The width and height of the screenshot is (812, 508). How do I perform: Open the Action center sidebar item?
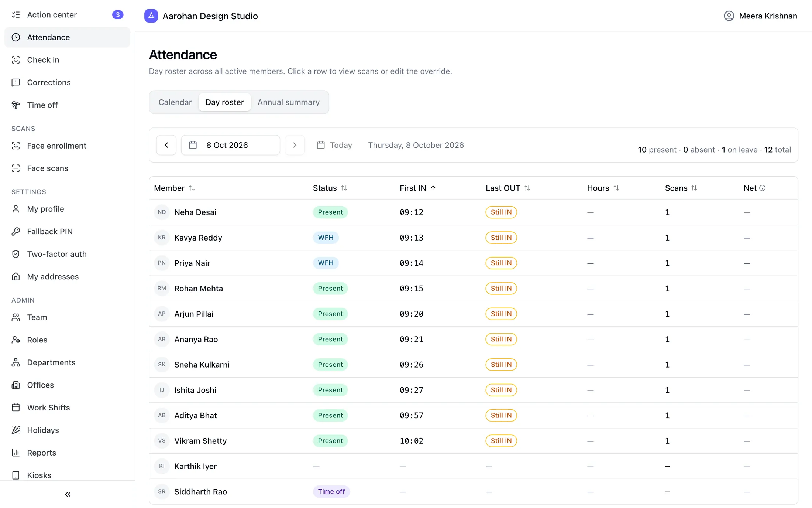coord(67,15)
